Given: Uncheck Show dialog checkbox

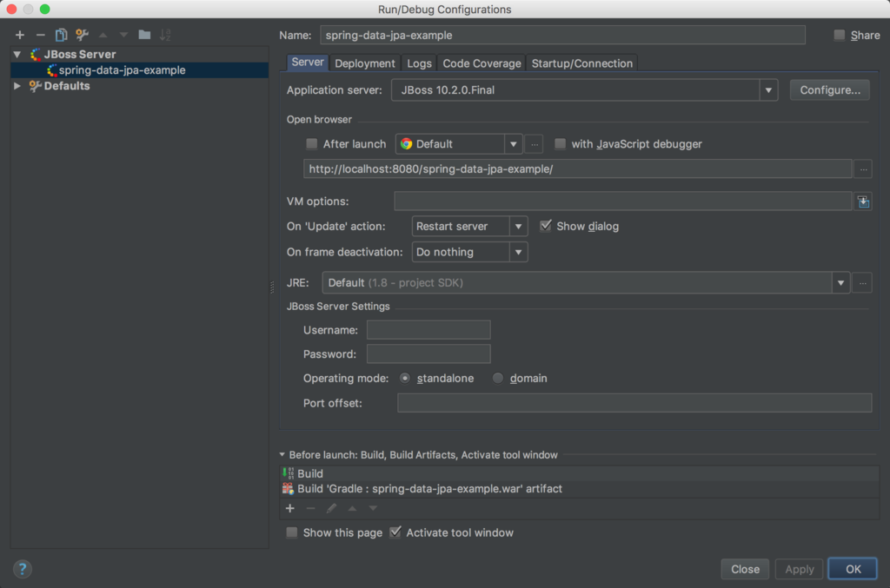Looking at the screenshot, I should pyautogui.click(x=546, y=226).
